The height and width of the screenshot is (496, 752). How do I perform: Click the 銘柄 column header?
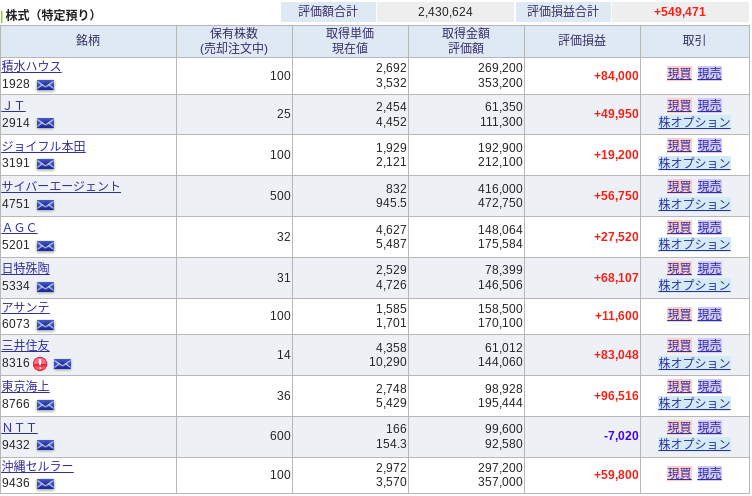point(88,41)
